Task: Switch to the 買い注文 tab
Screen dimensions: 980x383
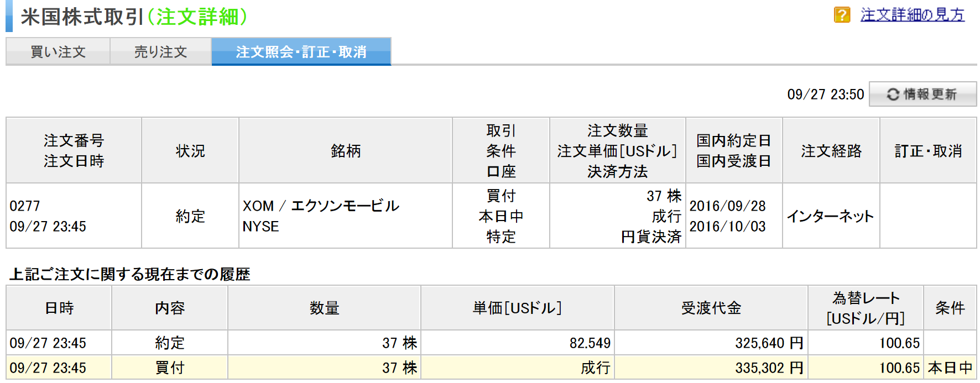Action: tap(58, 52)
